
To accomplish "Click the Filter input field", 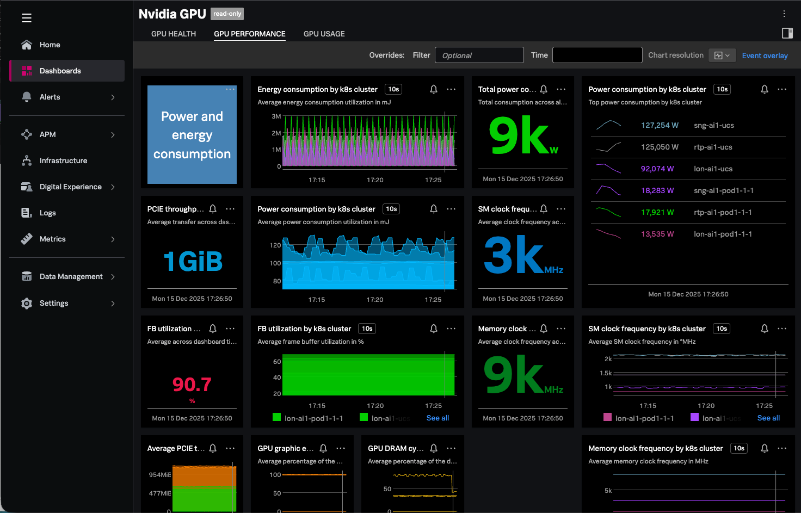I will click(479, 55).
